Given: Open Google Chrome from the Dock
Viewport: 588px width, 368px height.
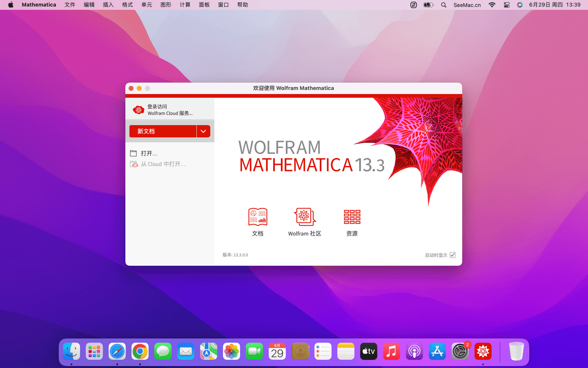Looking at the screenshot, I should click(140, 352).
